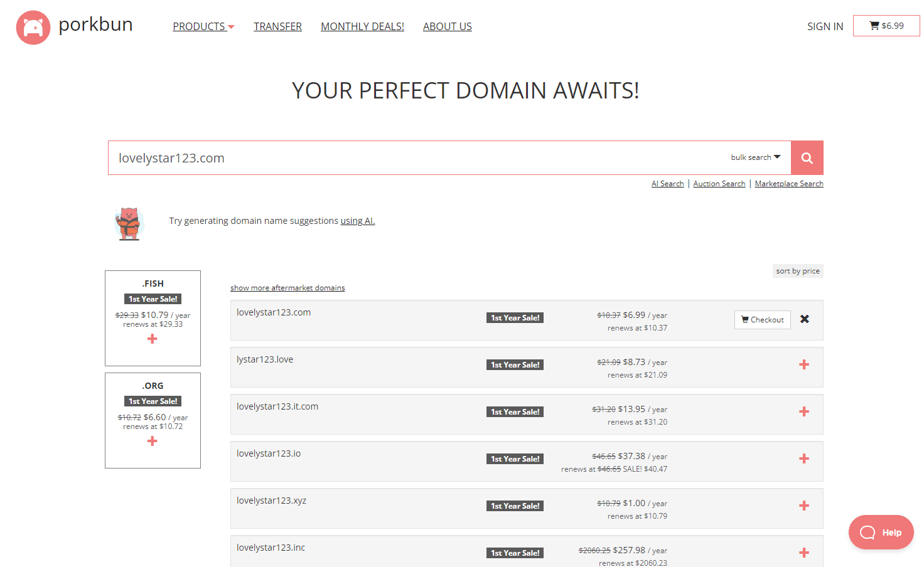Screen dimensions: 924x567
Task: Click the $37.38 / year price
Action: [642, 456]
